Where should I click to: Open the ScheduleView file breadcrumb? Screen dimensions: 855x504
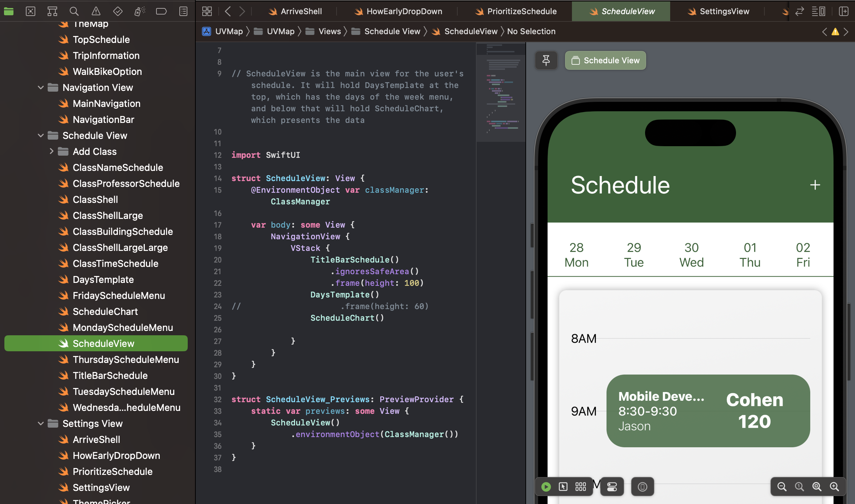465,32
